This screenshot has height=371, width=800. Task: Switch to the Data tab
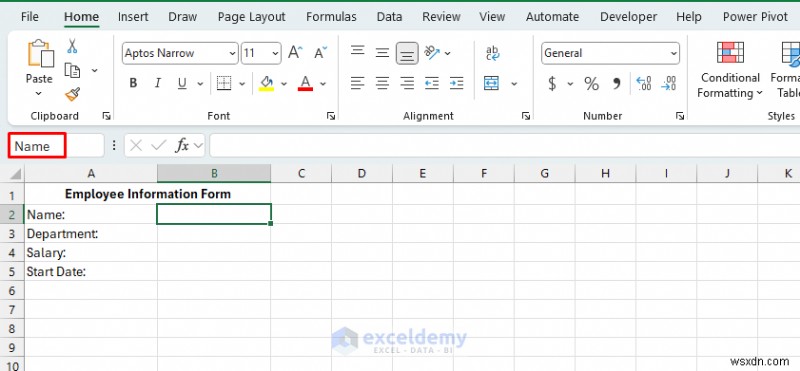coord(389,16)
